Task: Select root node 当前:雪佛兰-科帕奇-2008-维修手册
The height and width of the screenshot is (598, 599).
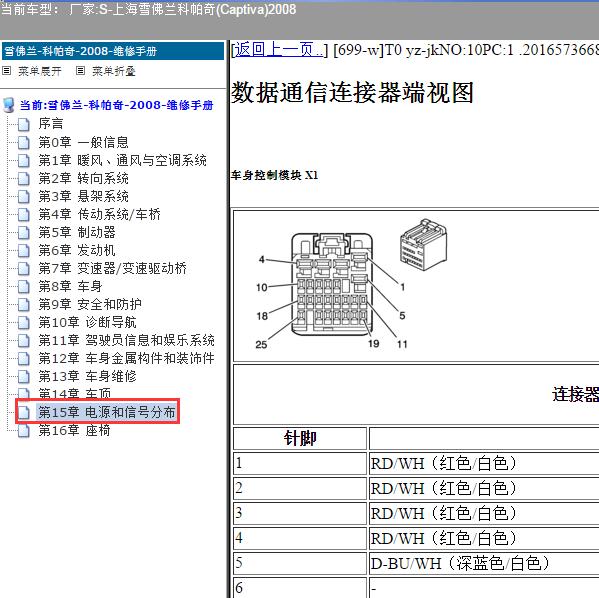Action: point(117,105)
